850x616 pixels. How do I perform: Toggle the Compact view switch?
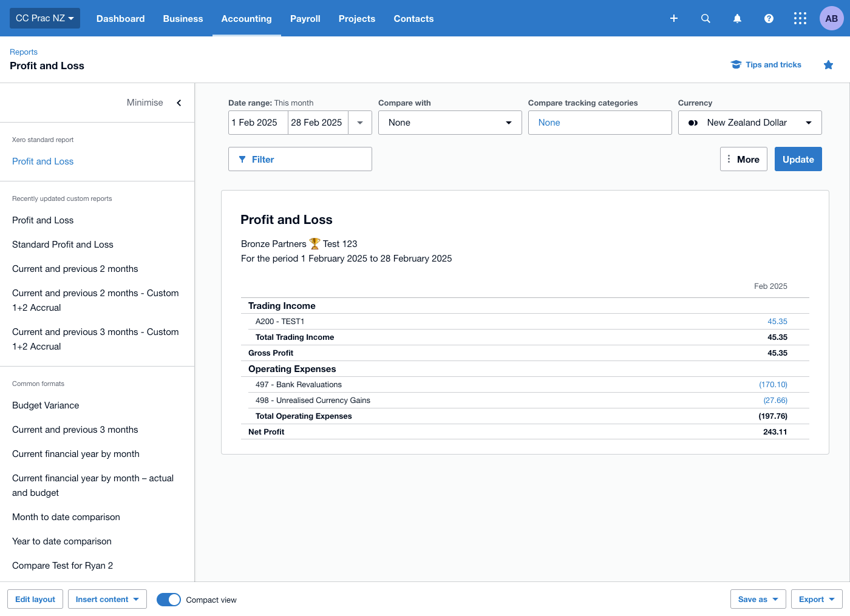(x=169, y=600)
